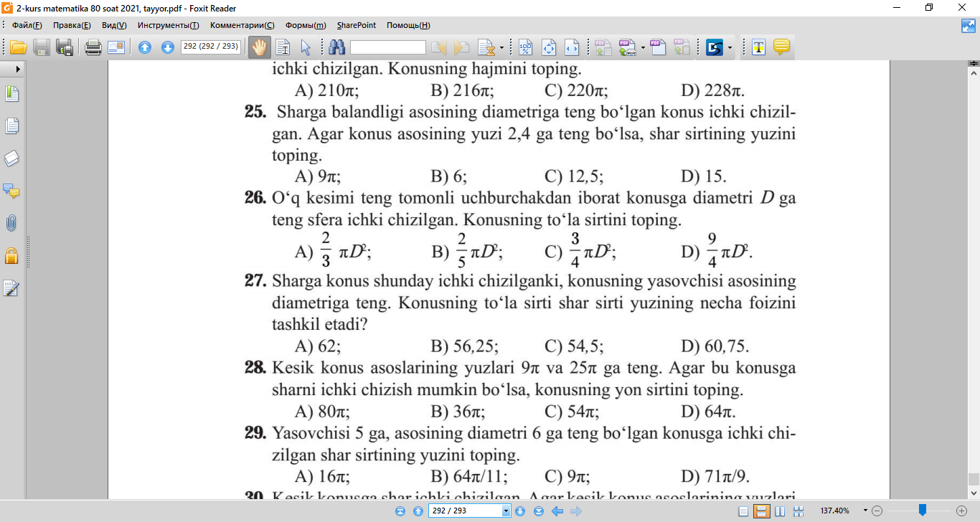Viewport: 980px width, 522px height.
Task: Click the find next result icon
Action: [x=462, y=48]
